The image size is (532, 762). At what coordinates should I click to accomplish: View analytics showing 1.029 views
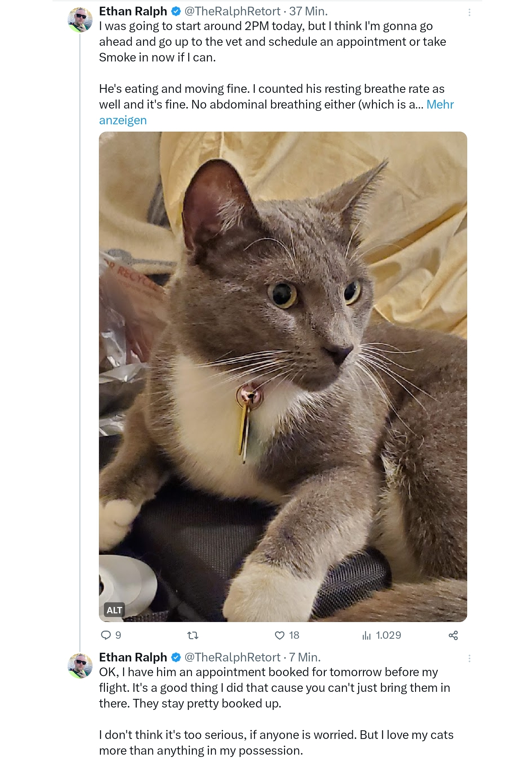coord(382,635)
